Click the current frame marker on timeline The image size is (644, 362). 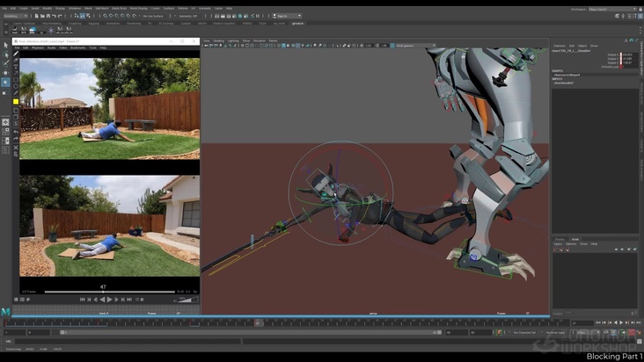pos(258,322)
